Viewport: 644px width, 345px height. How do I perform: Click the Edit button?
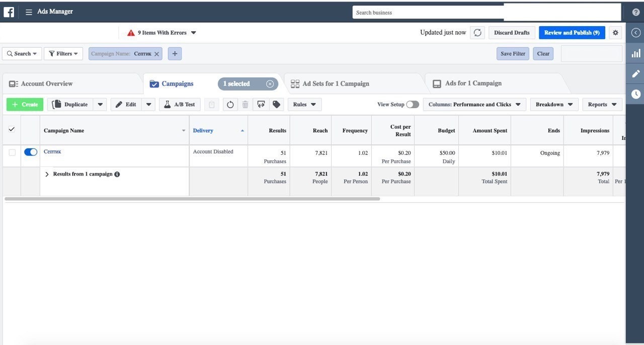(x=126, y=105)
